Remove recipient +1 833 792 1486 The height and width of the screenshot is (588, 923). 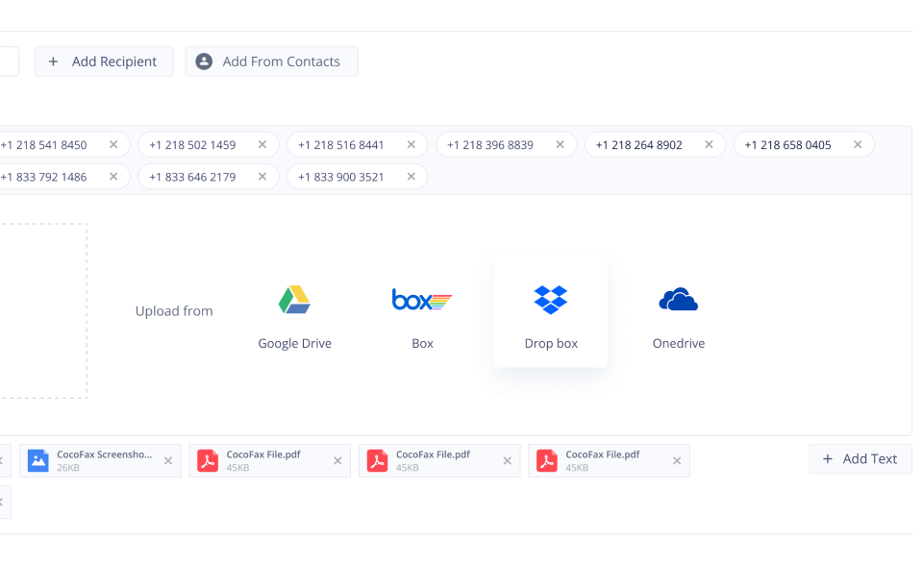[113, 177]
